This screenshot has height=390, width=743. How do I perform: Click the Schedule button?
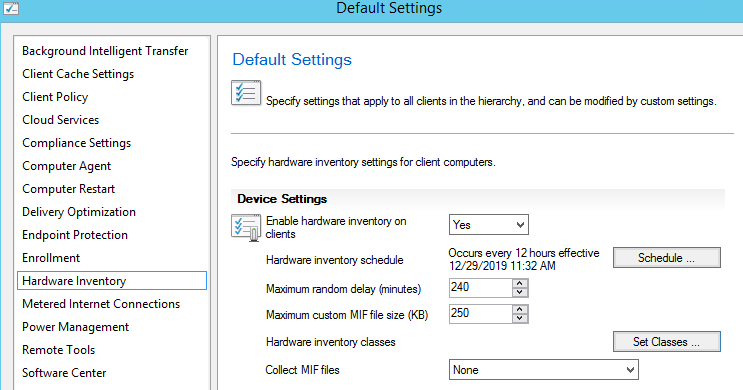(667, 258)
